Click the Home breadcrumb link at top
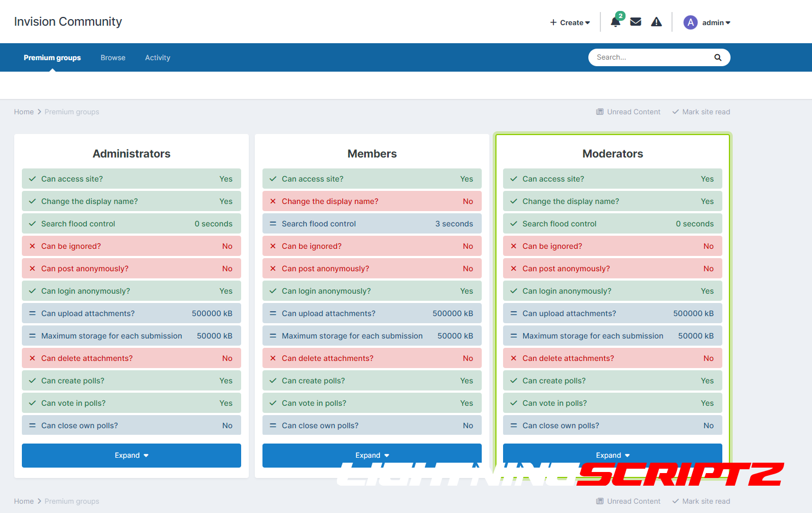Viewport: 812px width, 513px height. [24, 112]
